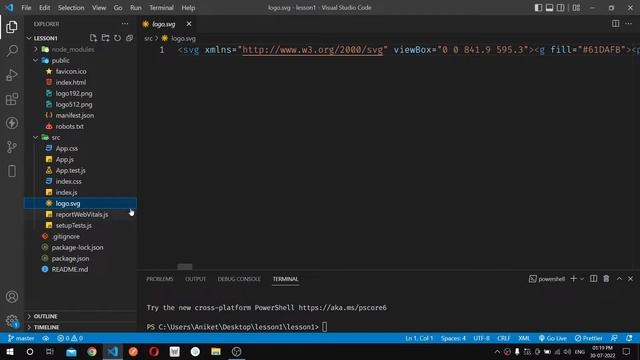Viewport: 640px width, 360px height.
Task: Add a new terminal with plus icon
Action: coord(573,279)
